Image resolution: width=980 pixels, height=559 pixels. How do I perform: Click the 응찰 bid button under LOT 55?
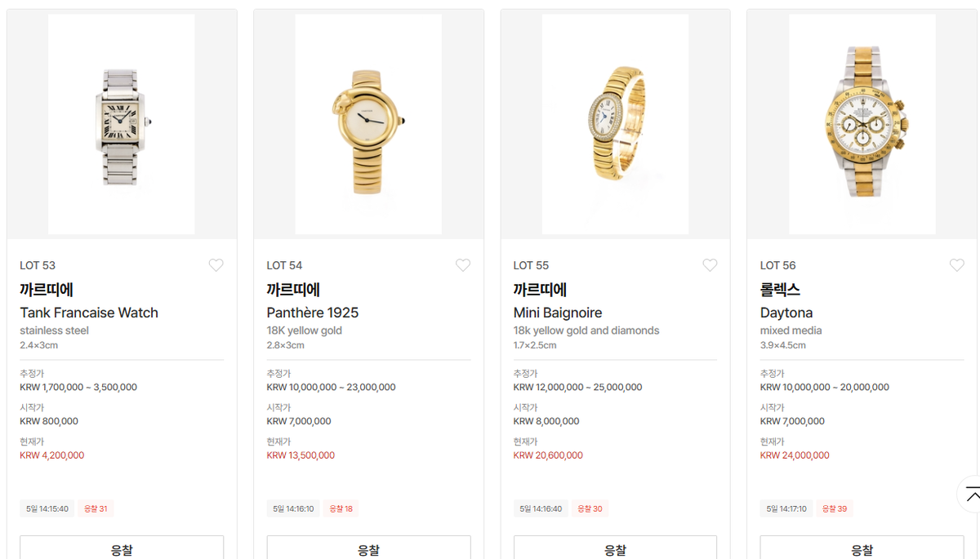tap(615, 548)
